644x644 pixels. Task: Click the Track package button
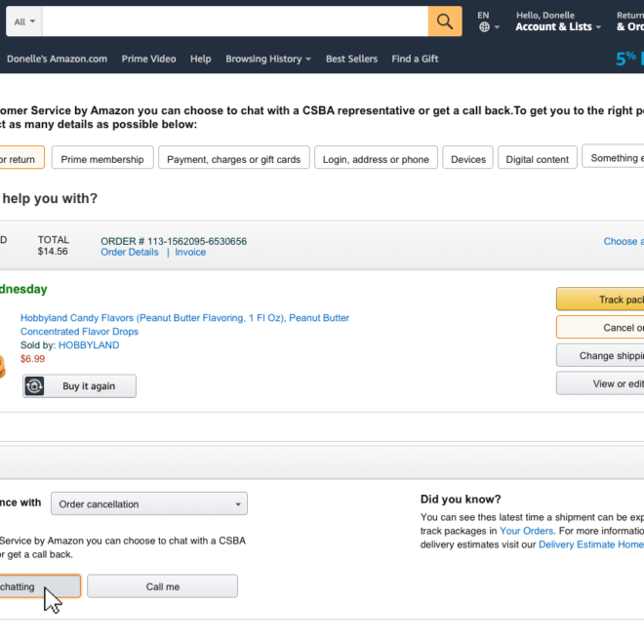pos(600,300)
